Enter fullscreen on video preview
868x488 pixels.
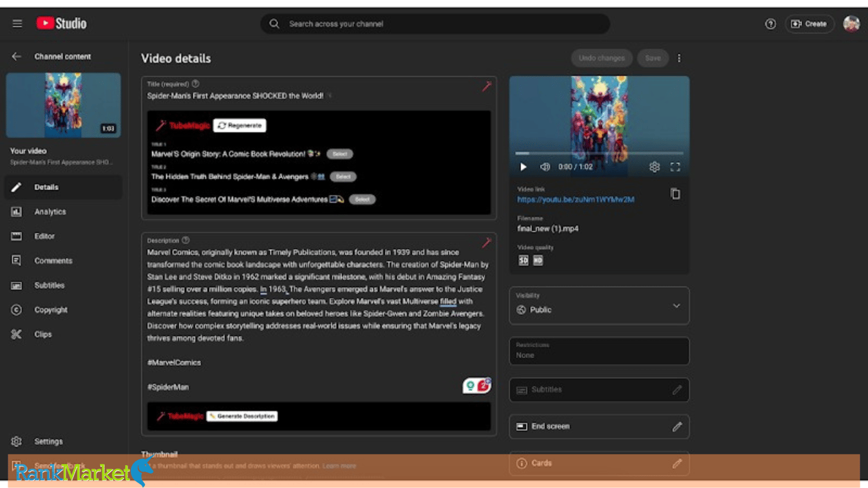point(675,167)
